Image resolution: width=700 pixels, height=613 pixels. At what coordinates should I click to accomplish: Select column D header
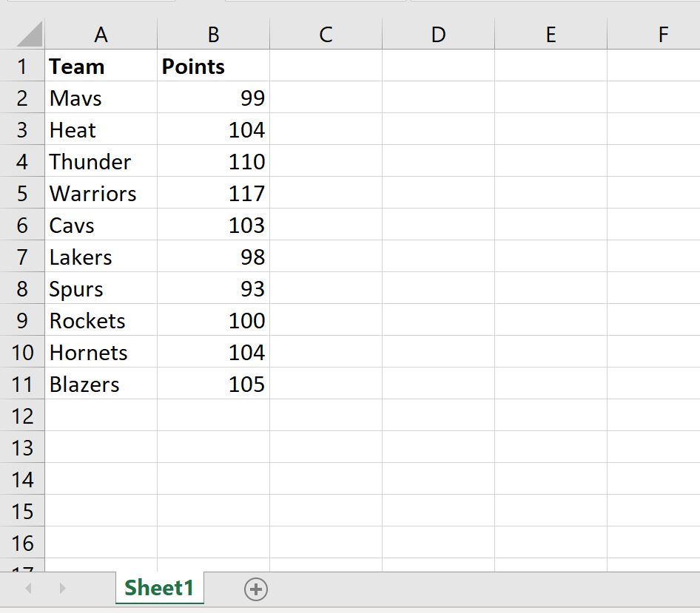(x=438, y=34)
